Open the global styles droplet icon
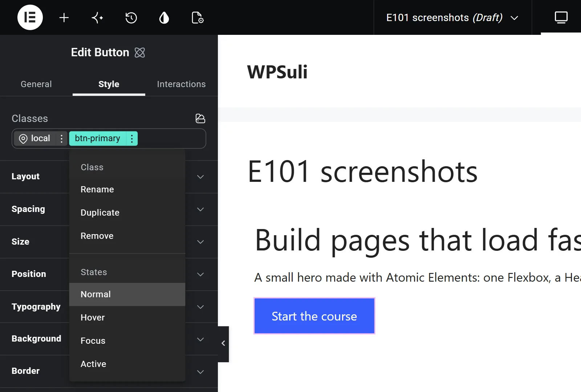581x392 pixels. (x=164, y=17)
